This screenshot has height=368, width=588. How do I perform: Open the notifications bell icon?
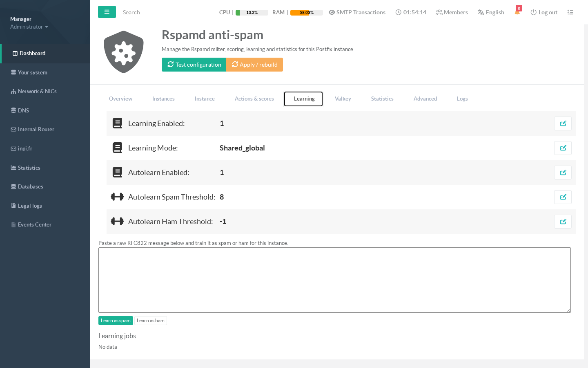tap(517, 12)
